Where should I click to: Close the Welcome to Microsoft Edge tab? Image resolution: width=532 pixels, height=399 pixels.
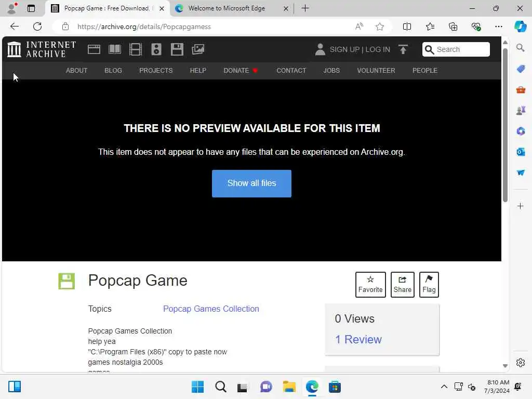coord(286,8)
